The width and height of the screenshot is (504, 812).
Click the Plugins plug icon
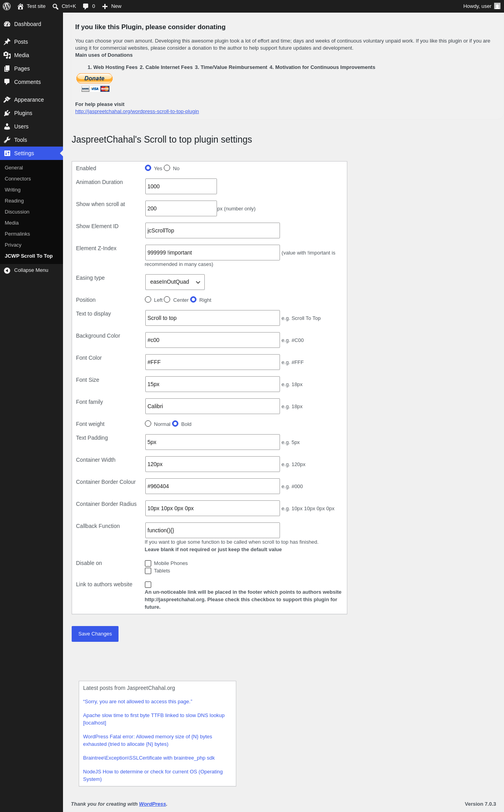click(x=7, y=113)
